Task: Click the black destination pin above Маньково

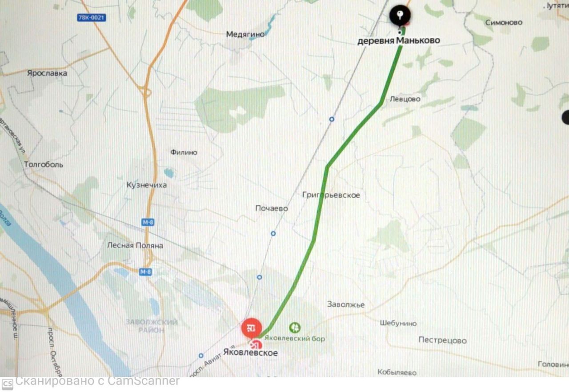Action: (x=400, y=16)
